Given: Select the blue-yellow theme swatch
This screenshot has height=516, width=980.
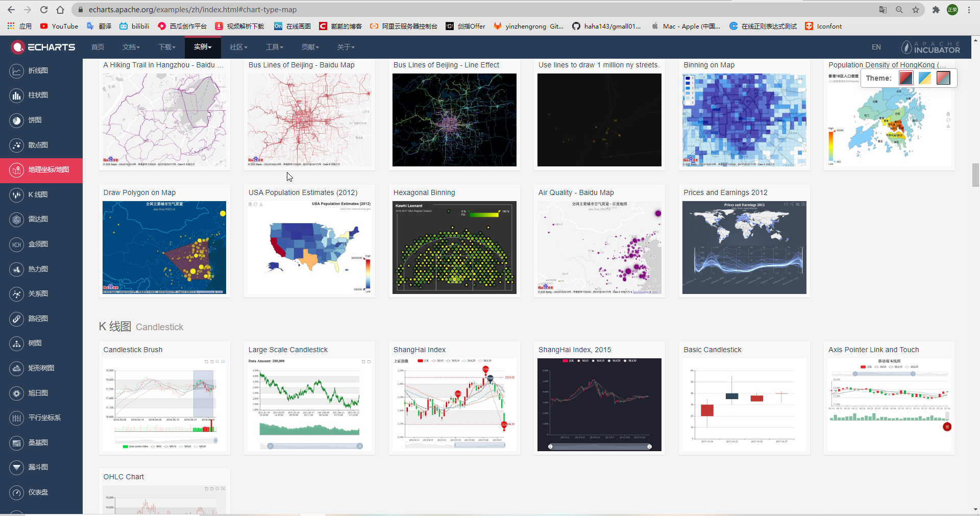Looking at the screenshot, I should tap(925, 78).
